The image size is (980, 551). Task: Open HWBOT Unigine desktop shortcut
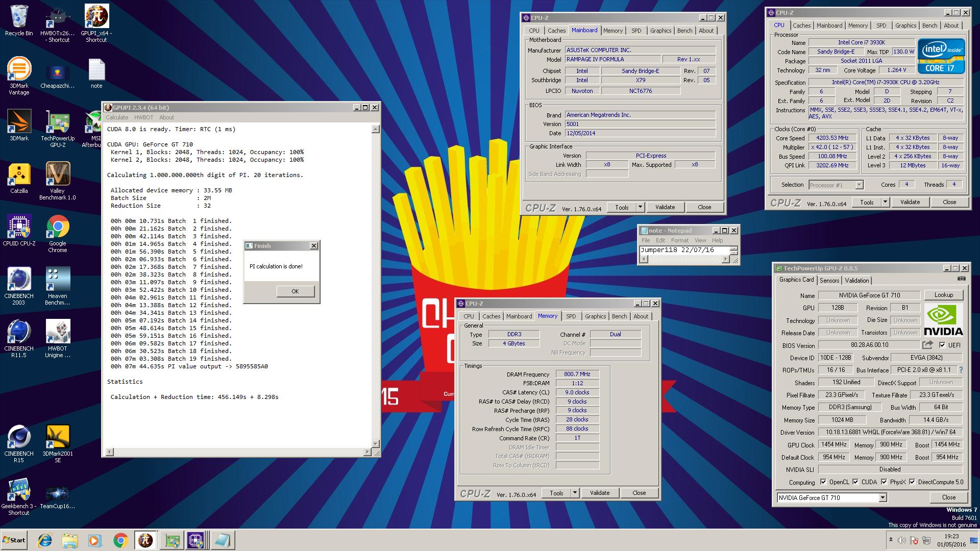coord(58,339)
